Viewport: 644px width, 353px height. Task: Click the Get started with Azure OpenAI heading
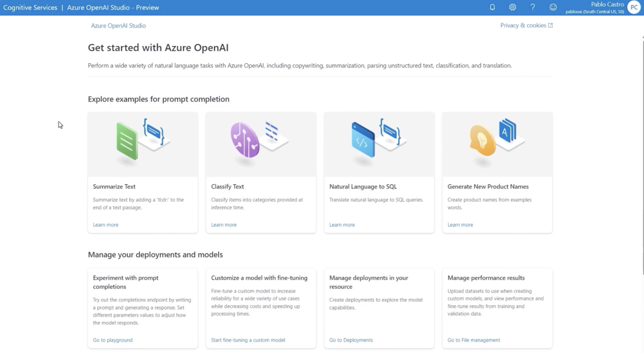coord(158,48)
